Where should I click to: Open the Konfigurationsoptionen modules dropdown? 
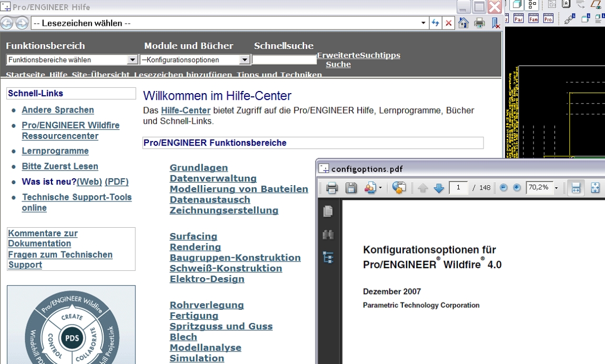[195, 60]
